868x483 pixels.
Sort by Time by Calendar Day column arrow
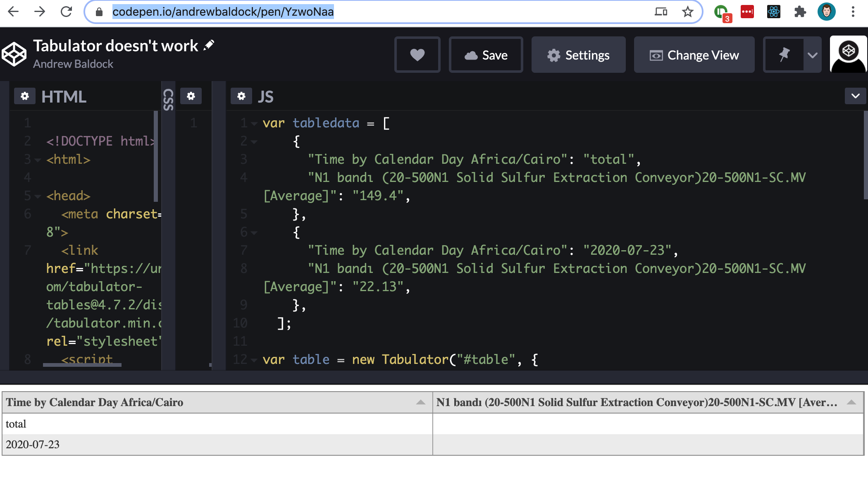coord(421,402)
